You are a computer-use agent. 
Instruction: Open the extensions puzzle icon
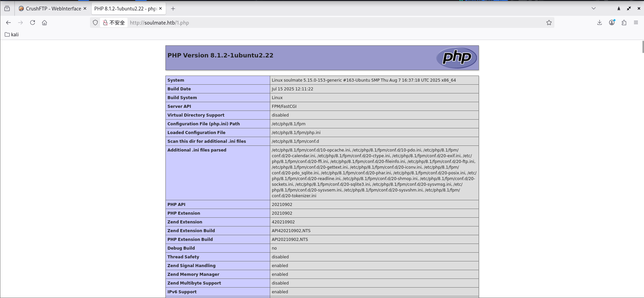(x=624, y=23)
